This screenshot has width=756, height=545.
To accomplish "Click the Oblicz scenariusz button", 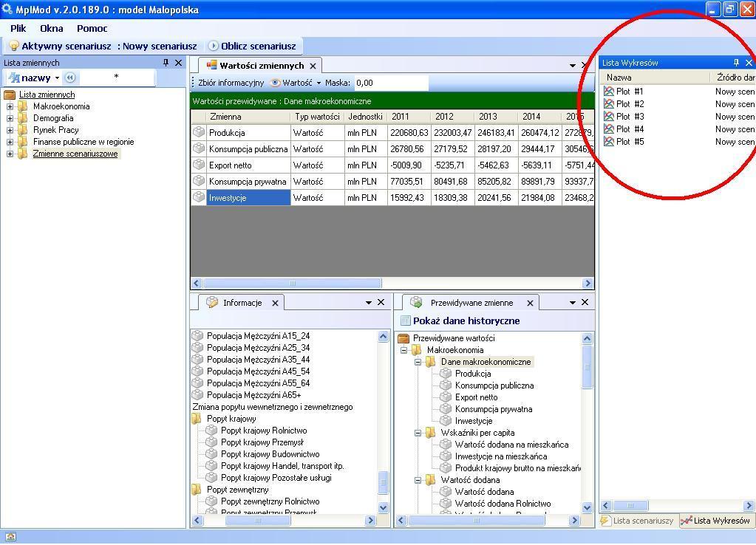I will 252,47.
